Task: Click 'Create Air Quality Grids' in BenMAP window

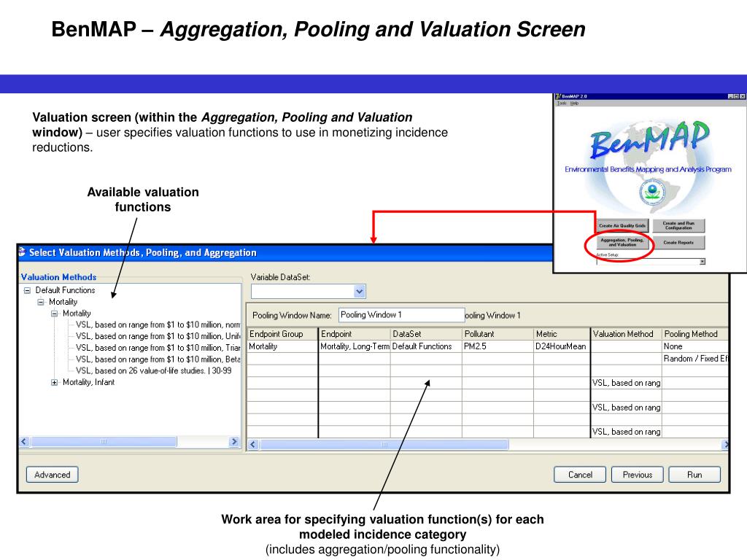Action: [622, 226]
